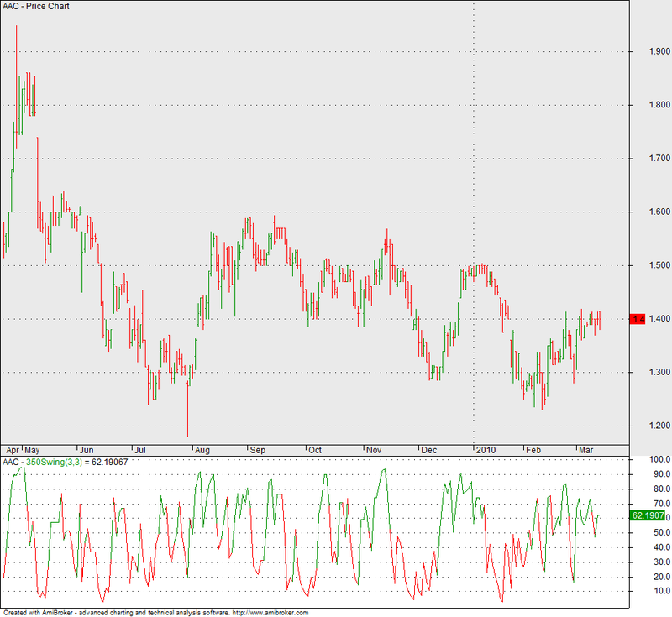Click the 1.700 price axis label

(x=659, y=159)
